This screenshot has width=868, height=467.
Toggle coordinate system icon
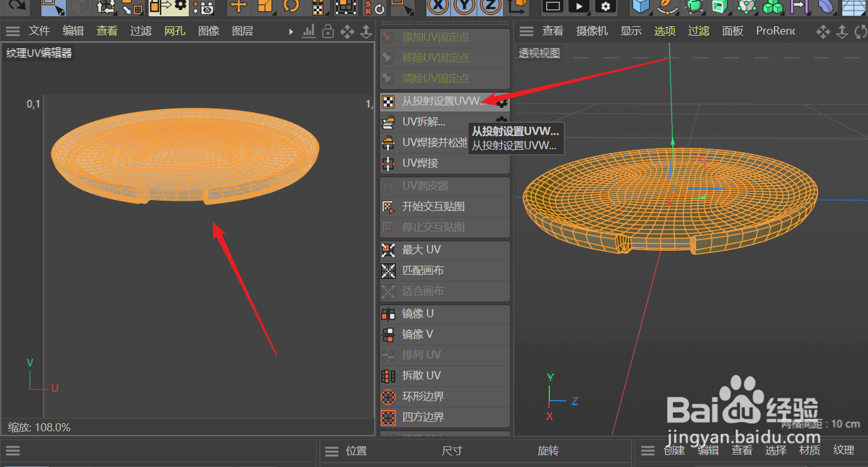[x=518, y=6]
